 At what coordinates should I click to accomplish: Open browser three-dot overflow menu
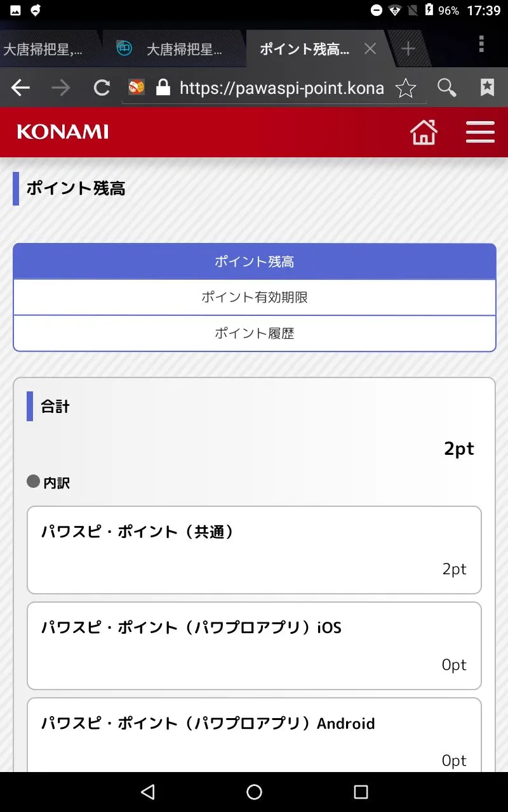(481, 44)
